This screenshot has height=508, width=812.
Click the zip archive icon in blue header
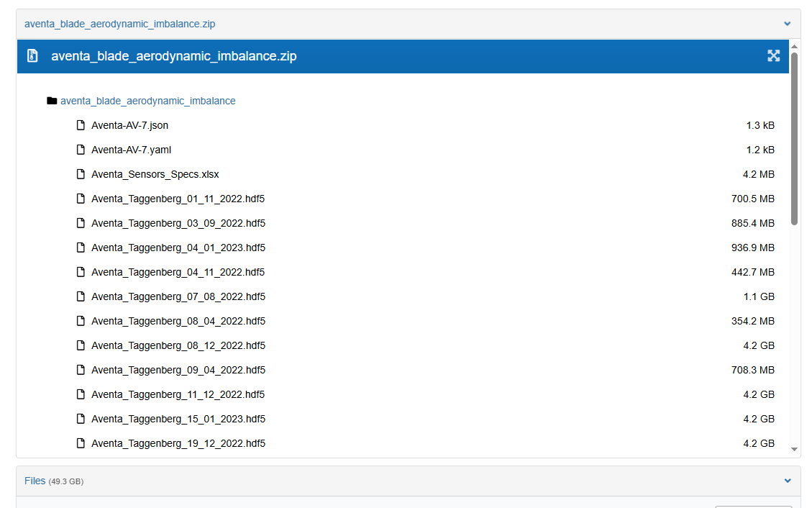(32, 56)
